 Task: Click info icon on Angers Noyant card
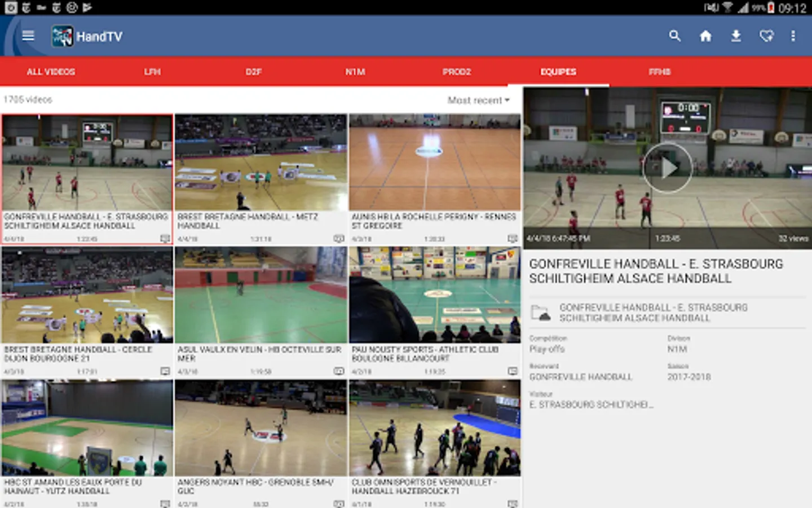338,503
